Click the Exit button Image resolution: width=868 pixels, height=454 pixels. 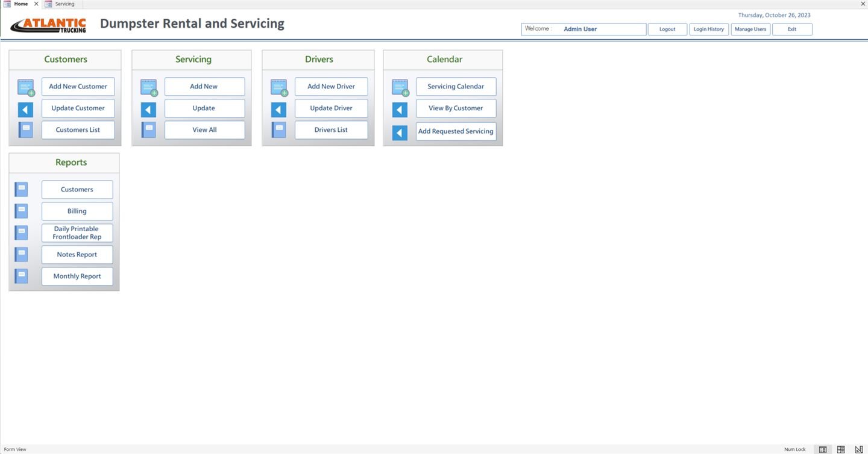[792, 29]
